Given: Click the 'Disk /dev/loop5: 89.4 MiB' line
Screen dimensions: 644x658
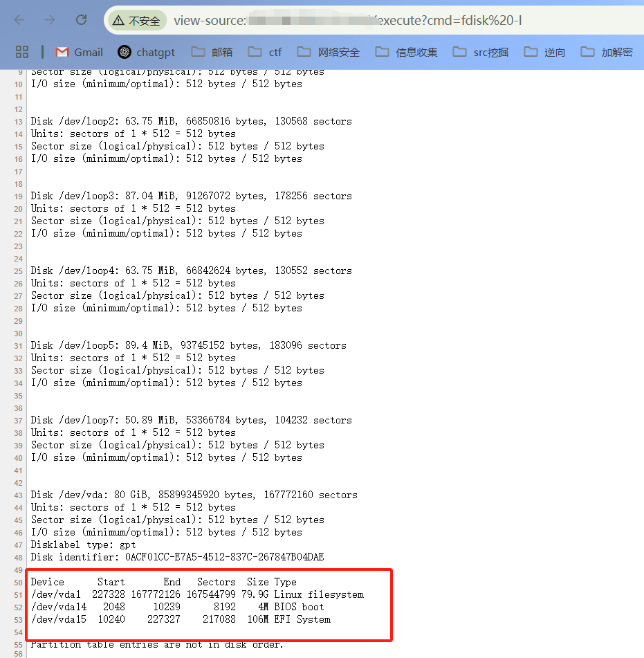Looking at the screenshot, I should [188, 345].
